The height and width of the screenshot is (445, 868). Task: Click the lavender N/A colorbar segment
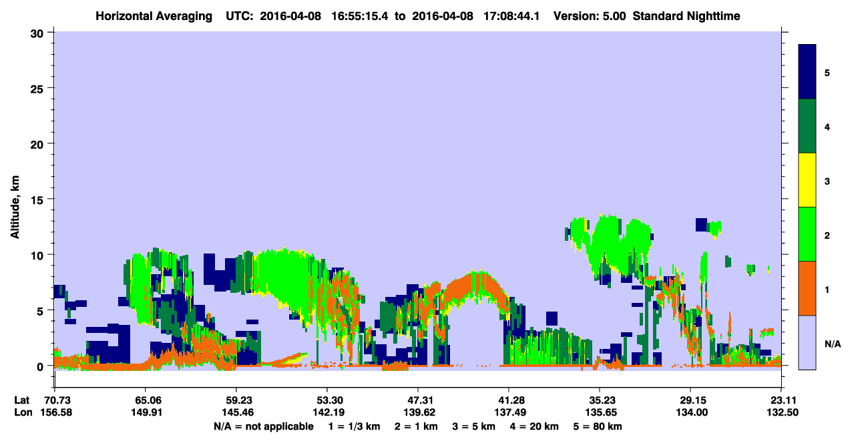[x=807, y=342]
